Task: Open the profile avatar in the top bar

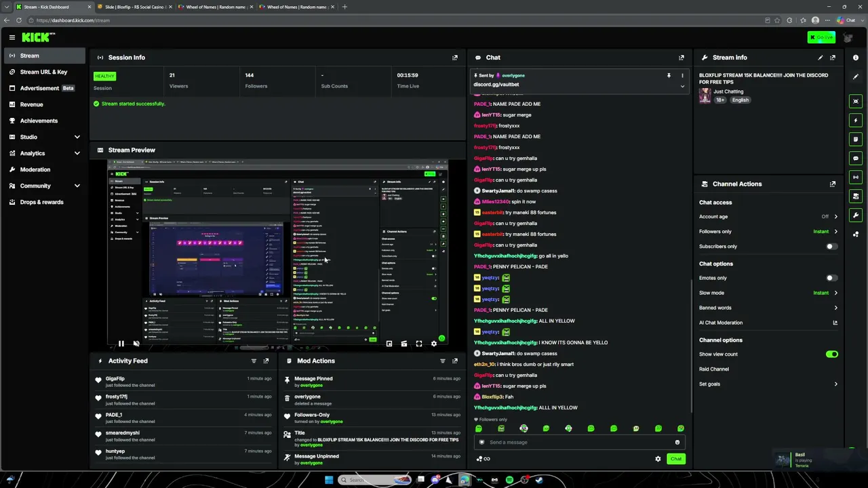Action: click(x=848, y=37)
